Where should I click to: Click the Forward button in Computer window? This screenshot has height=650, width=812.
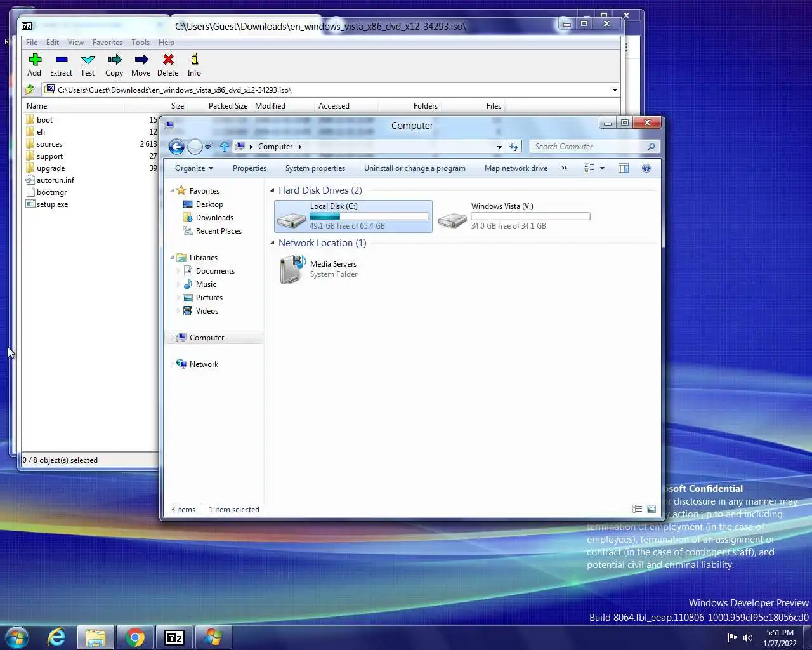tap(195, 147)
